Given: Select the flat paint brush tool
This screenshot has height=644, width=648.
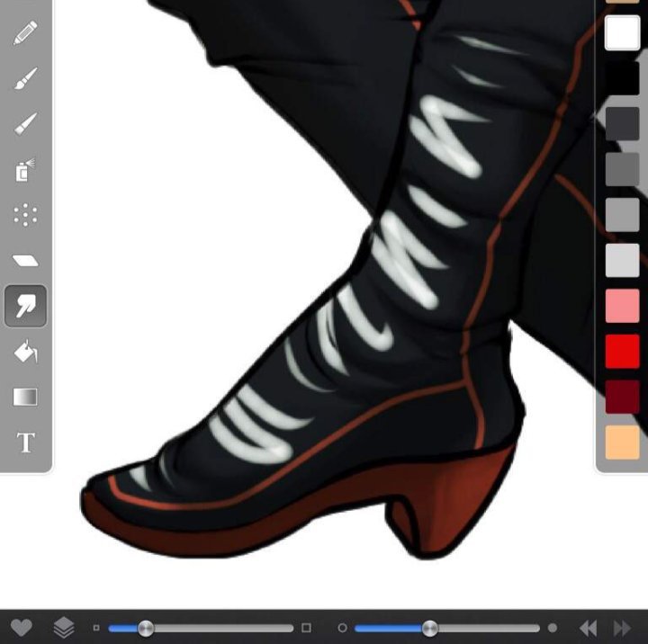Looking at the screenshot, I should click(25, 123).
